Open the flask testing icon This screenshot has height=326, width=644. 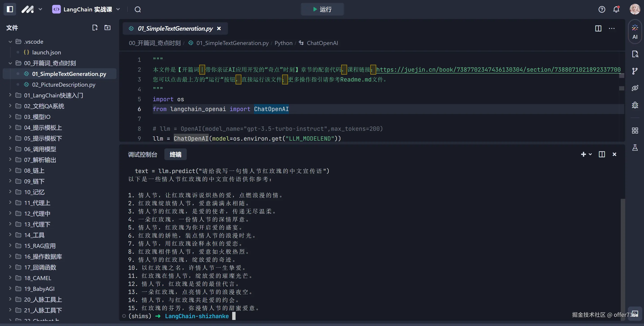(x=635, y=148)
